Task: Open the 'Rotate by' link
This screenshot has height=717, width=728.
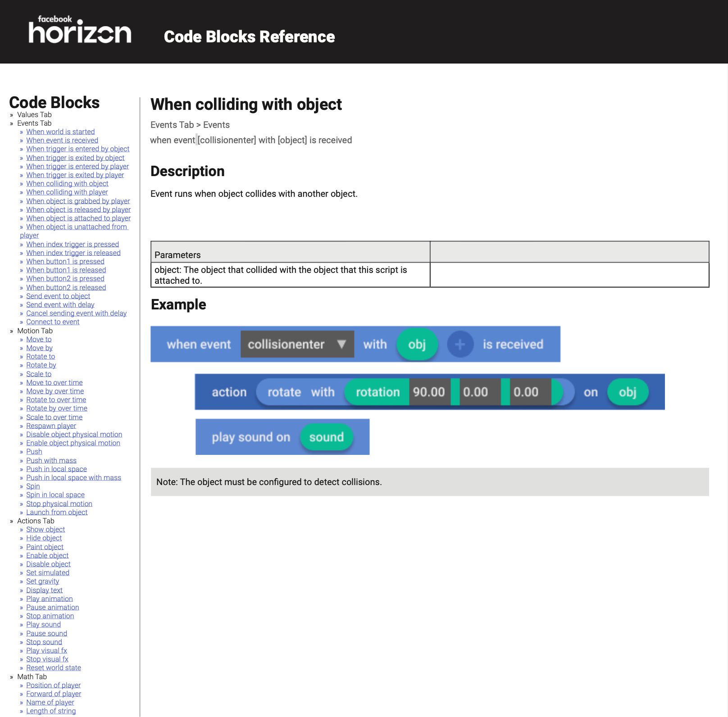Action: tap(41, 365)
